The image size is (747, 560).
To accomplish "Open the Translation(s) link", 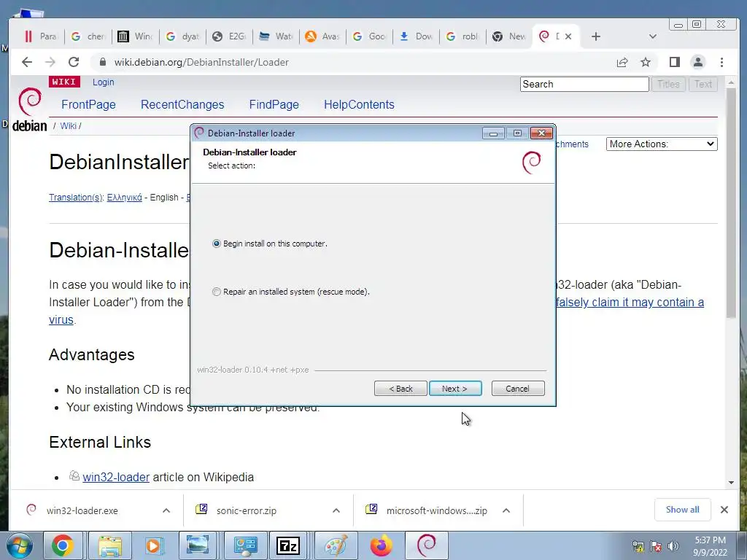I will (75, 197).
